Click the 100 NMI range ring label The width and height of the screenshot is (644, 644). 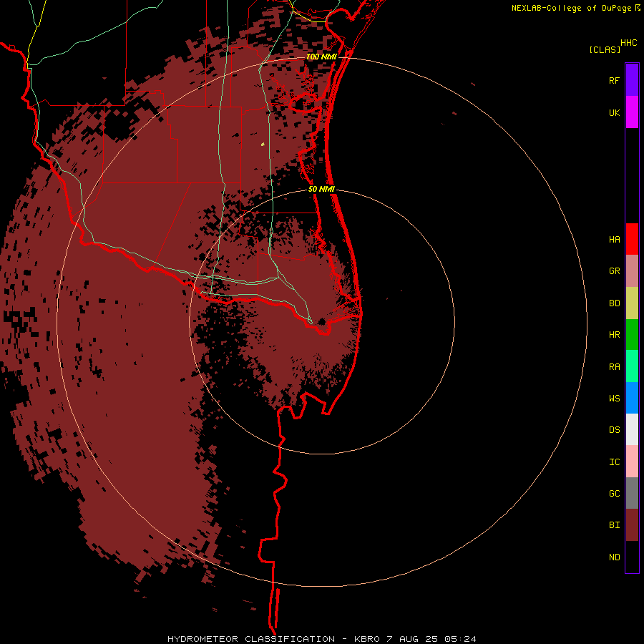[321, 57]
